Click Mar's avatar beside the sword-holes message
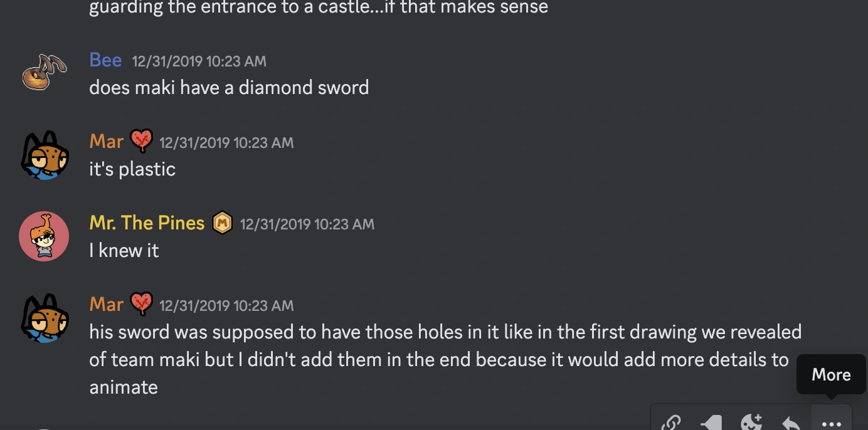 coord(44,318)
